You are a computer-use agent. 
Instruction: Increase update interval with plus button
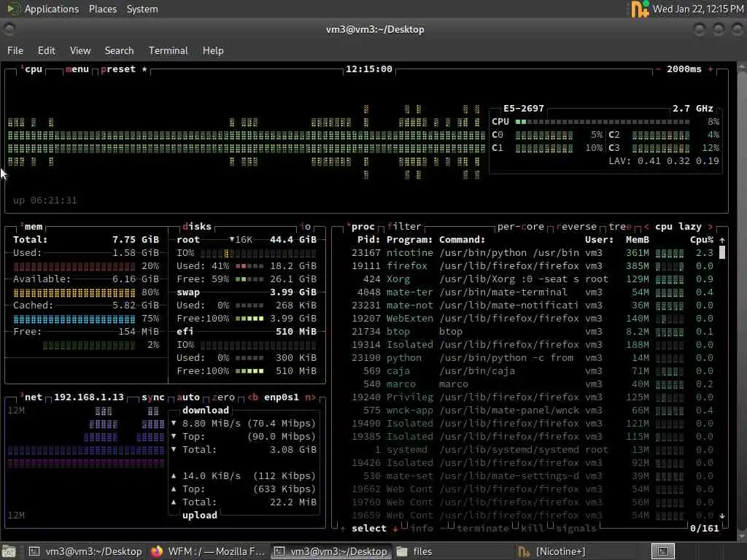click(711, 69)
